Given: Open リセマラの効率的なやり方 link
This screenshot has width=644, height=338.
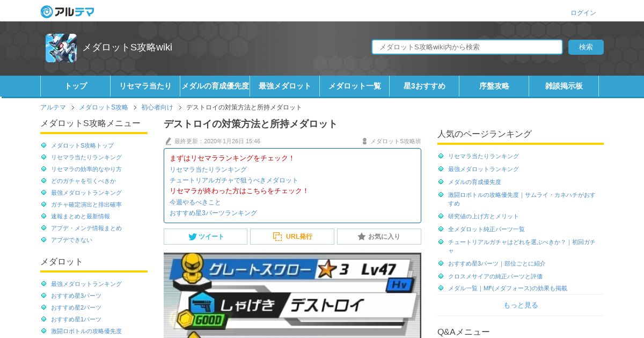Looking at the screenshot, I should pos(86,169).
